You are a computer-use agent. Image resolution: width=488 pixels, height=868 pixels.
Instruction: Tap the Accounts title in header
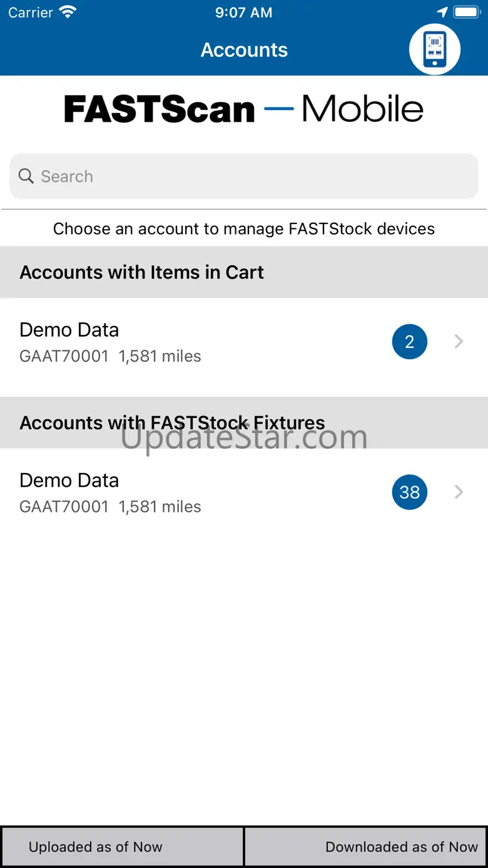coord(244,50)
